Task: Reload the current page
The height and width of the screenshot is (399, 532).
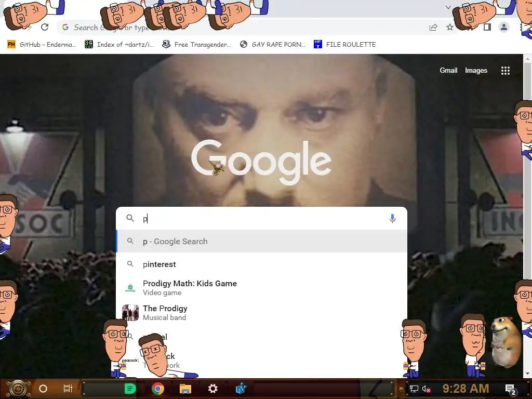Action: [45, 27]
